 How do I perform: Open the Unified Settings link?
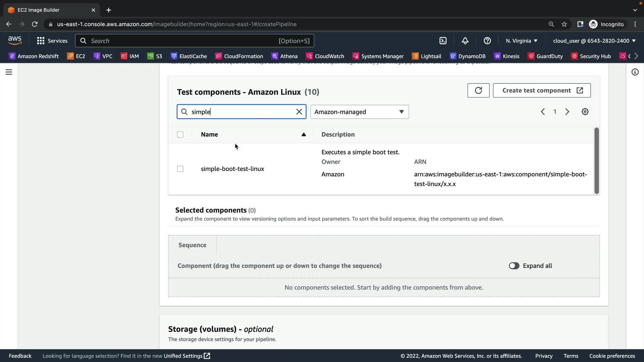(186, 356)
